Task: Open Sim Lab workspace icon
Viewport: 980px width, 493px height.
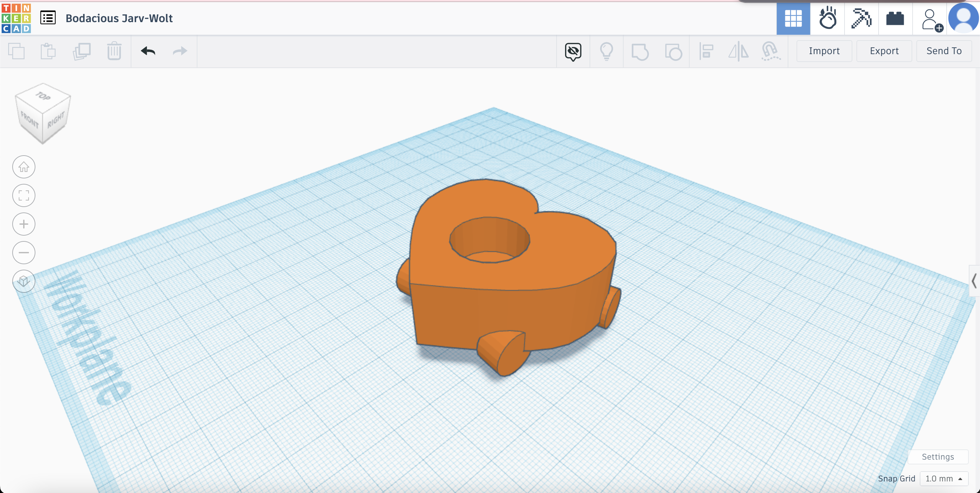Action: pos(828,18)
